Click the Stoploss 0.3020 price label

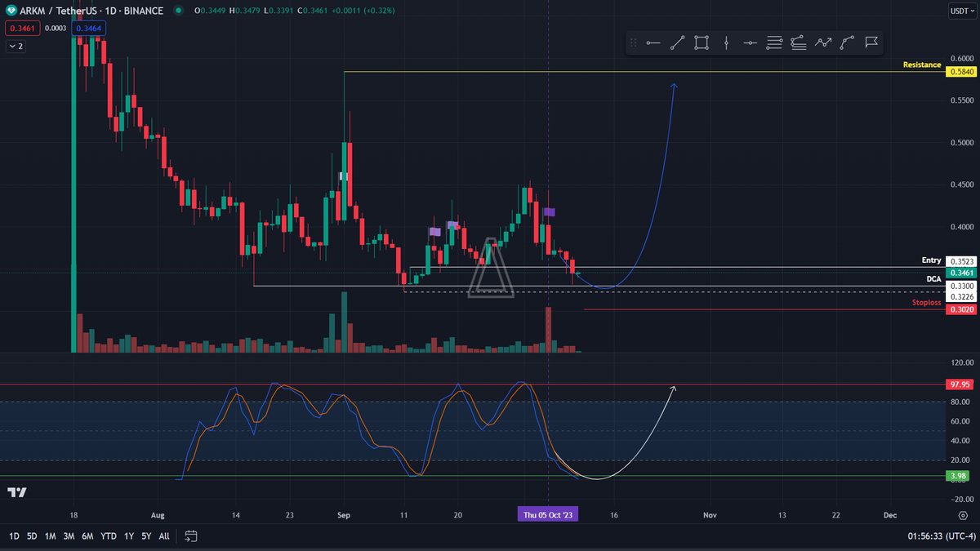click(x=960, y=310)
